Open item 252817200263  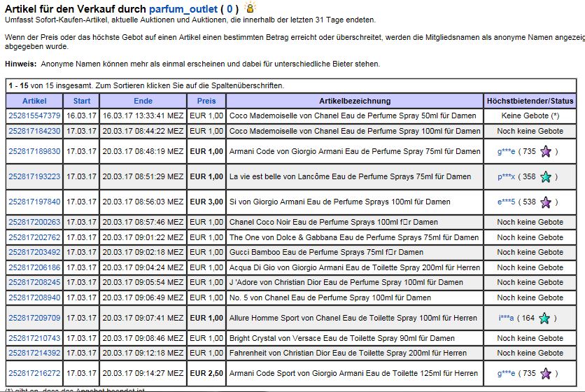[x=34, y=222]
